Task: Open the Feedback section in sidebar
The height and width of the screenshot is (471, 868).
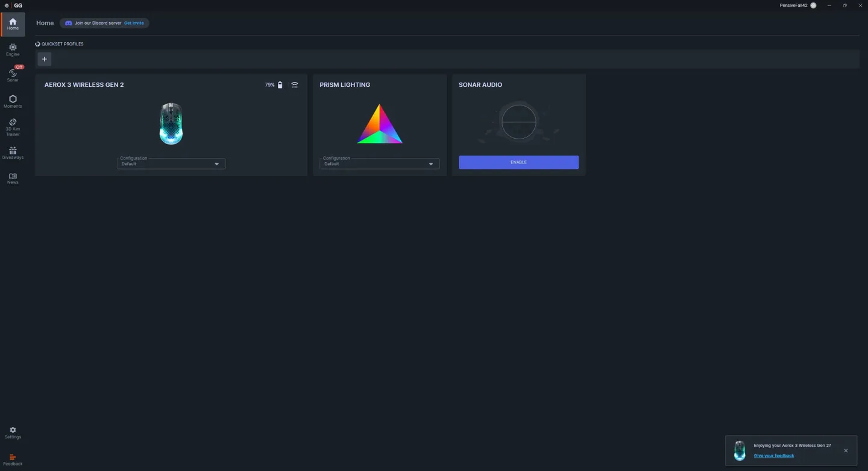Action: [x=13, y=460]
